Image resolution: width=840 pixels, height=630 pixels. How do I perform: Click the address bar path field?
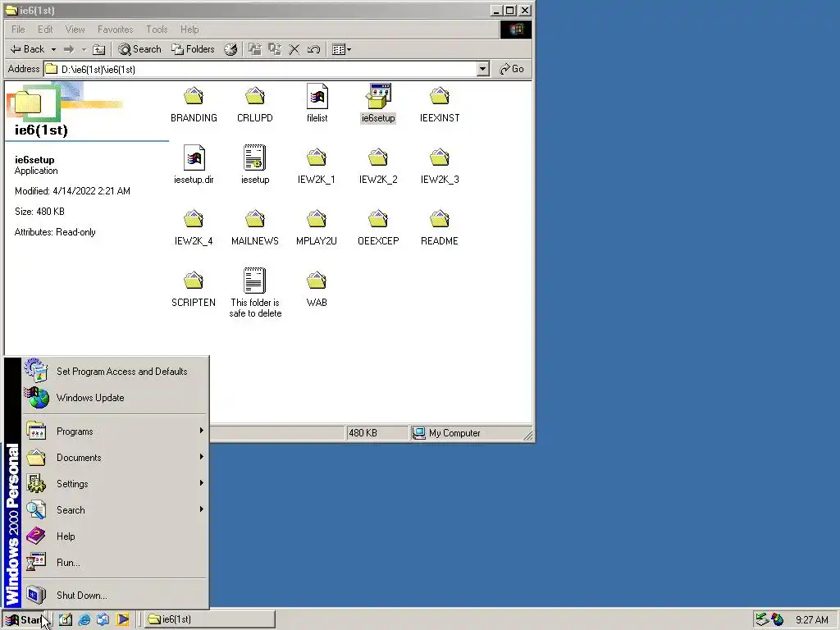click(x=260, y=69)
